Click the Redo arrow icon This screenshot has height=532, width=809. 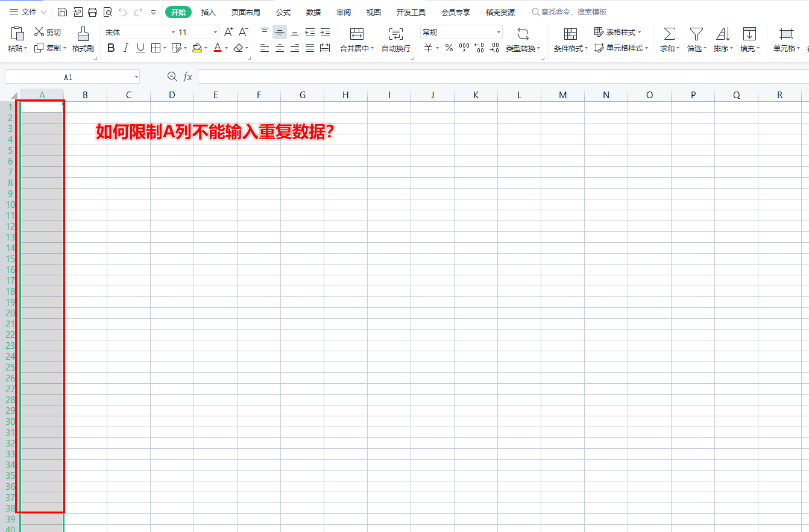click(138, 12)
